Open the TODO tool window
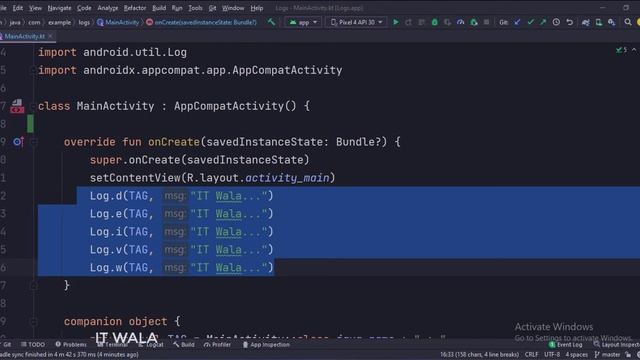The height and width of the screenshot is (360, 640). click(33, 344)
